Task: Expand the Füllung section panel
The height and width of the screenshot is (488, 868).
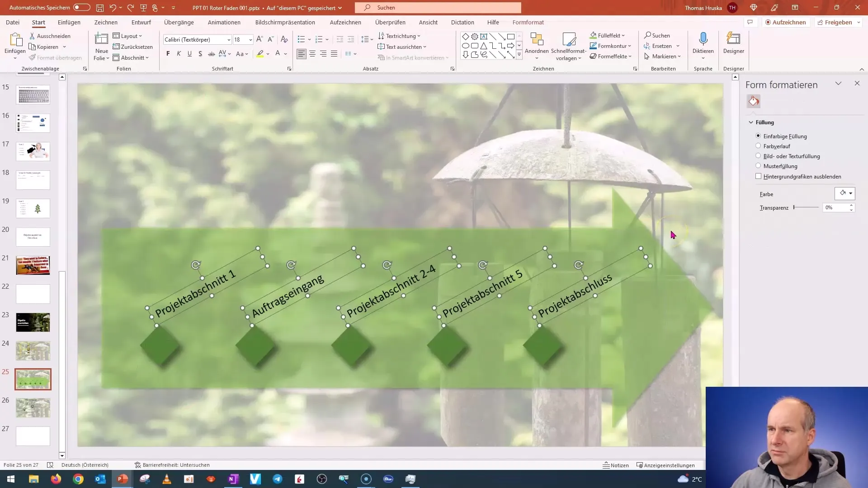Action: pos(752,122)
